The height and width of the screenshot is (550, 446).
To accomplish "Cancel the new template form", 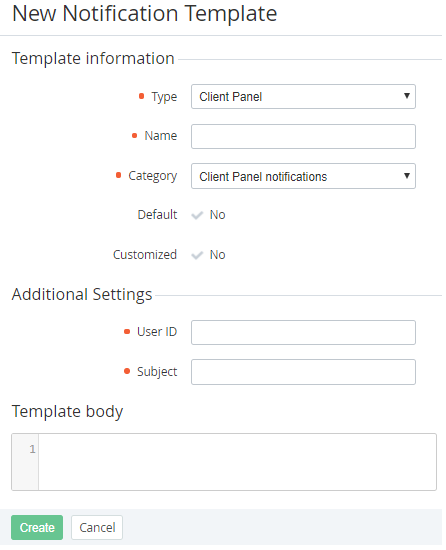I will pyautogui.click(x=97, y=528).
